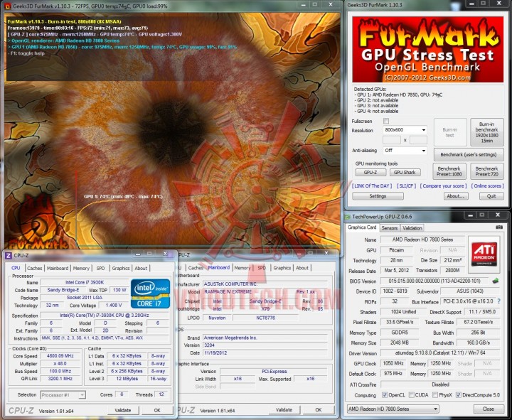512x420 pixels.
Task: Click the Benchmark Preset:1080 button
Action: point(449,171)
